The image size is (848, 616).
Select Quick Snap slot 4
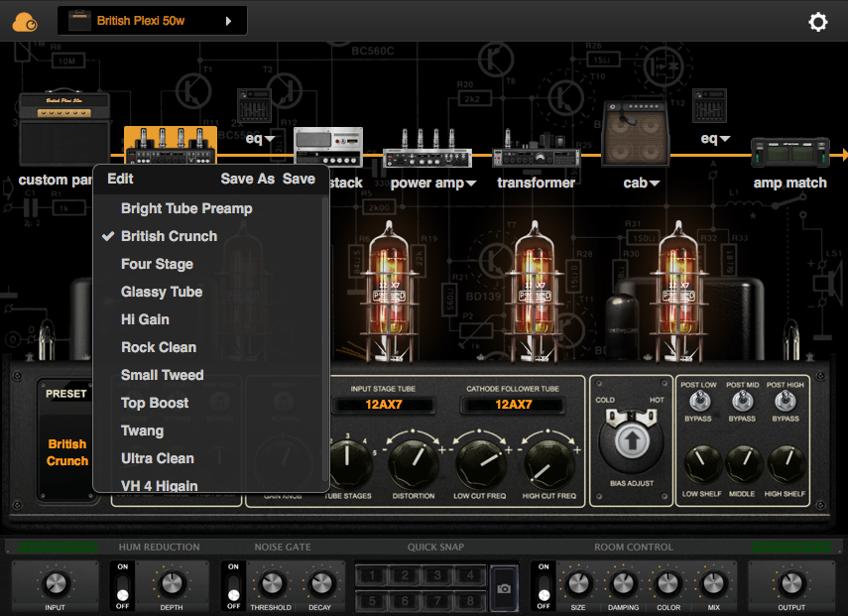point(470,575)
